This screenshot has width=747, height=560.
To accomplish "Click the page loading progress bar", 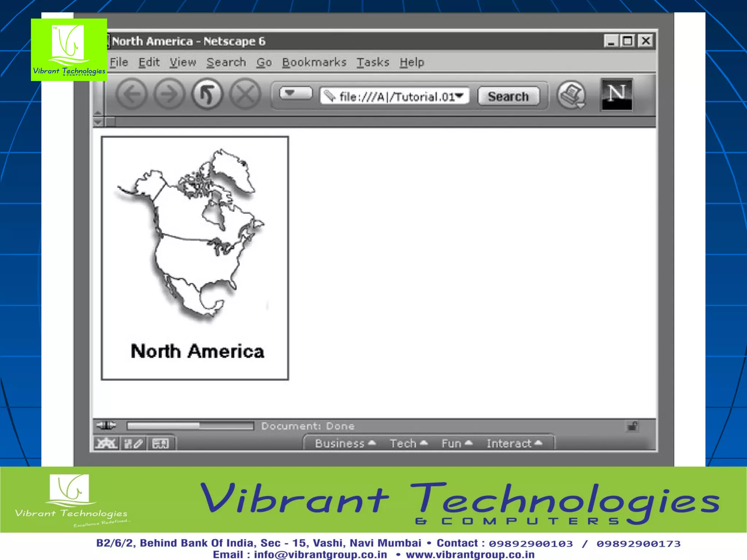I will 190,425.
